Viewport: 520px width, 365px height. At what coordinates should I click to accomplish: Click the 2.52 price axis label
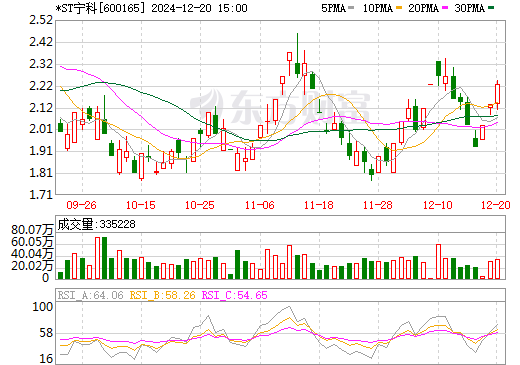point(41,20)
